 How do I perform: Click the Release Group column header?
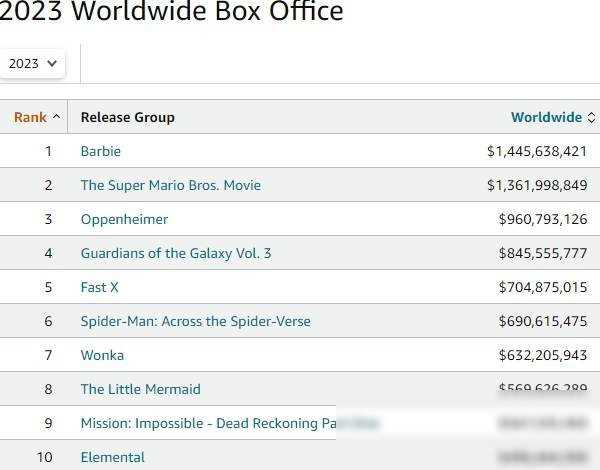(128, 117)
